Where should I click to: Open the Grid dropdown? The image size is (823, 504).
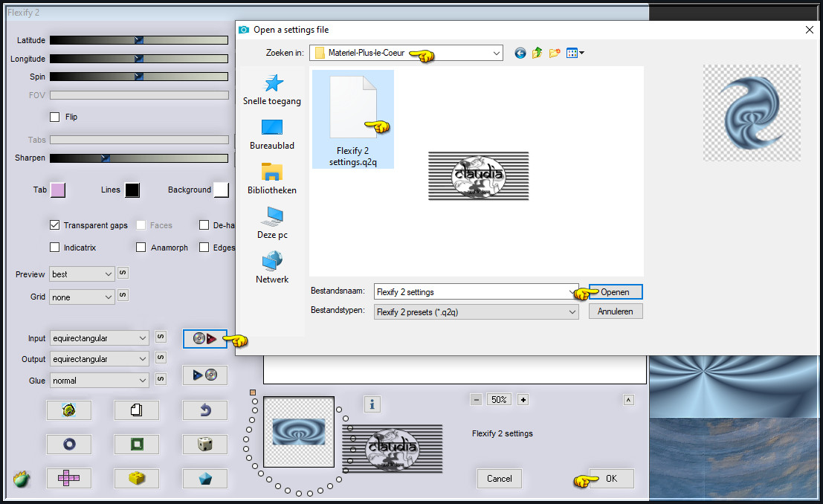tap(82, 297)
